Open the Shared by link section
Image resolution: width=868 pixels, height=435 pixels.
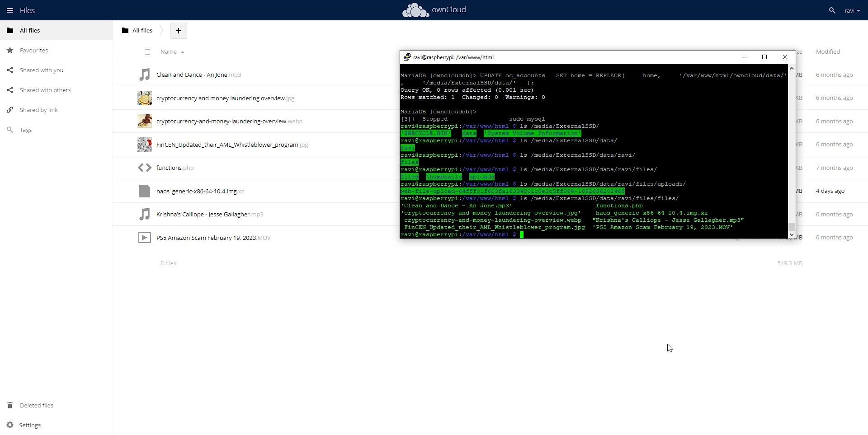click(38, 109)
